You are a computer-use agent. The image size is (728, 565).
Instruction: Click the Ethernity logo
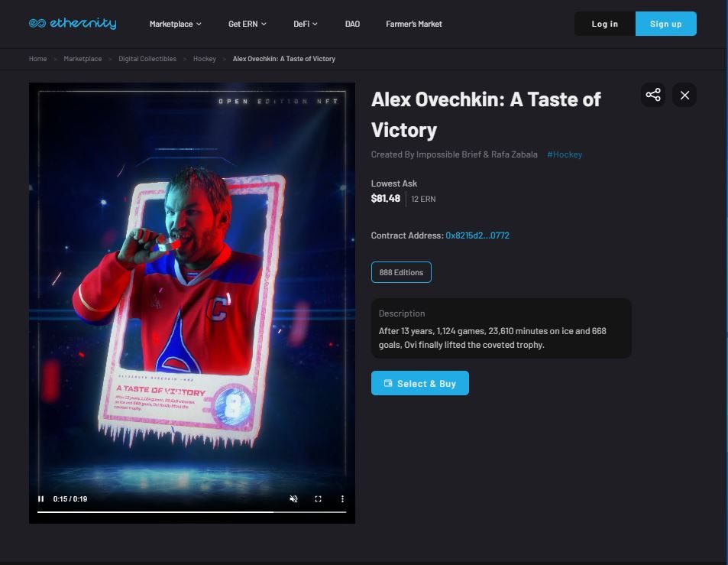[73, 23]
